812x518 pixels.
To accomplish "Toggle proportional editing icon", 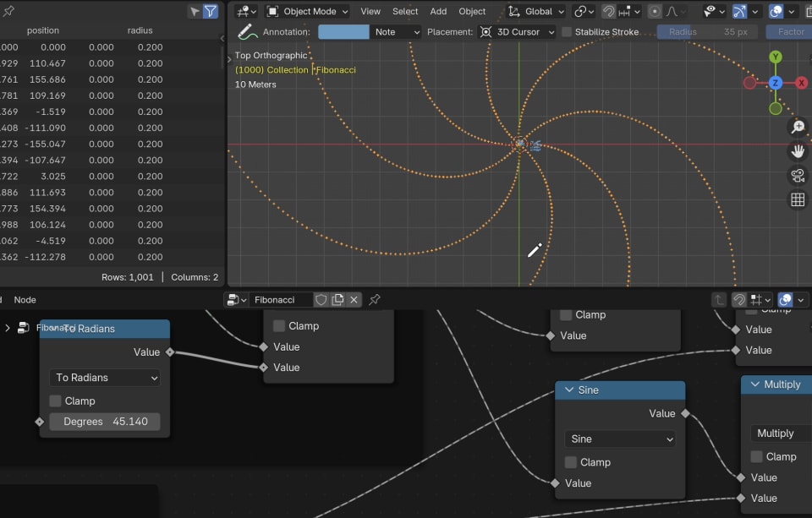I will 655,12.
